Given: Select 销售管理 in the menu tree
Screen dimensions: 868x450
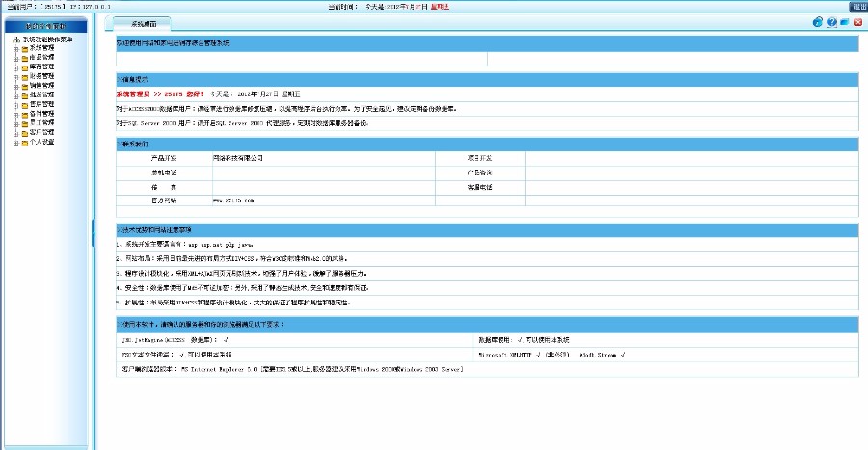Looking at the screenshot, I should (41, 86).
